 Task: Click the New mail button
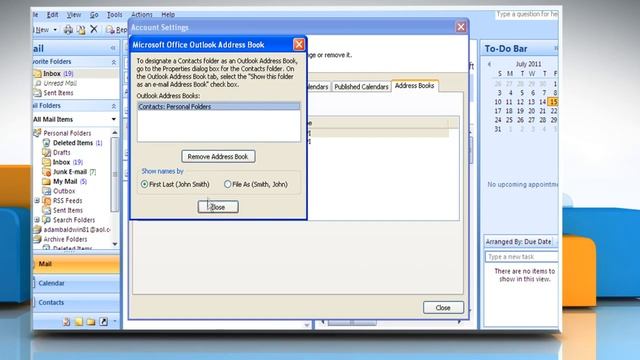(42, 30)
